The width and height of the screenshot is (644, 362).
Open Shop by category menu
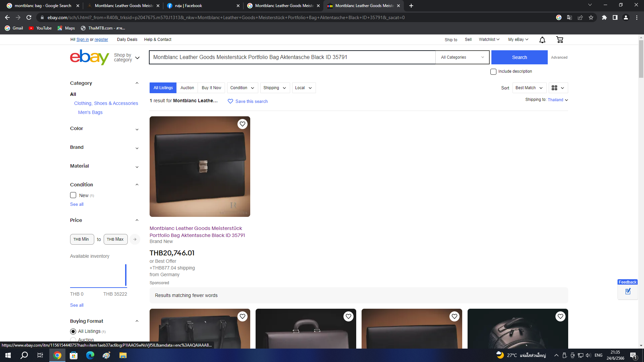point(127,57)
